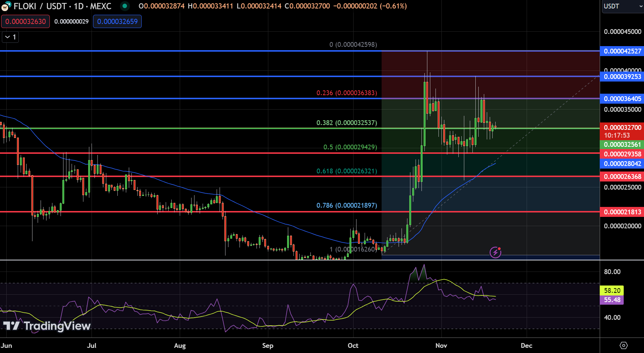
Task: Click Fib 0.236 (0.000036383) label
Action: point(347,93)
